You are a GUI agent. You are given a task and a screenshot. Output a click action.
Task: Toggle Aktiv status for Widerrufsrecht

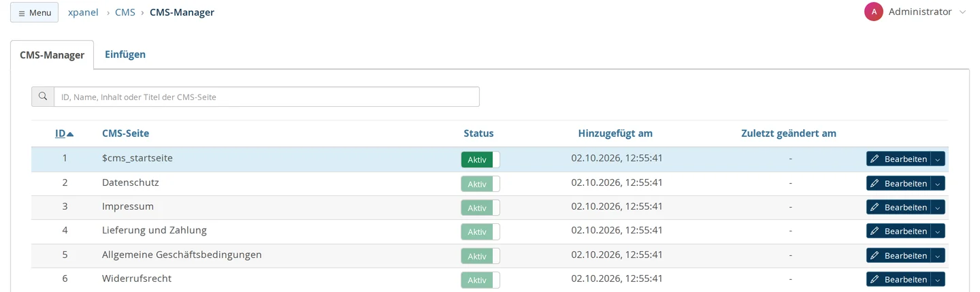(x=480, y=280)
